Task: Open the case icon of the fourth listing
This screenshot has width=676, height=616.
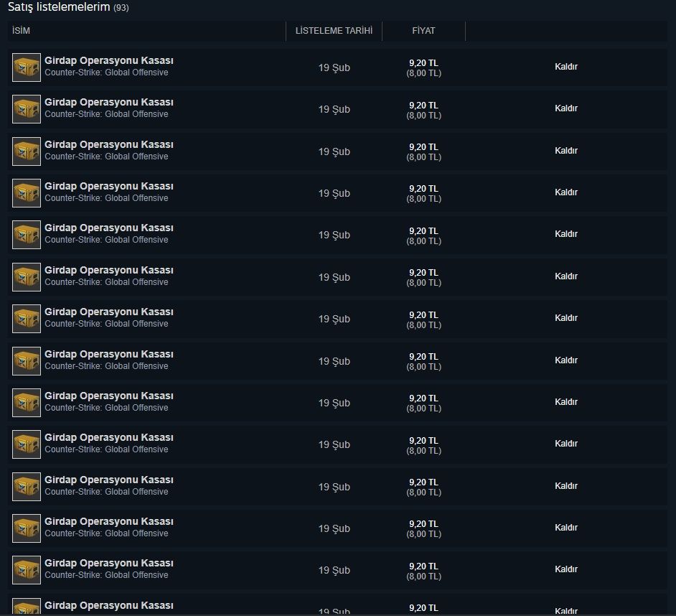Action: pyautogui.click(x=27, y=193)
